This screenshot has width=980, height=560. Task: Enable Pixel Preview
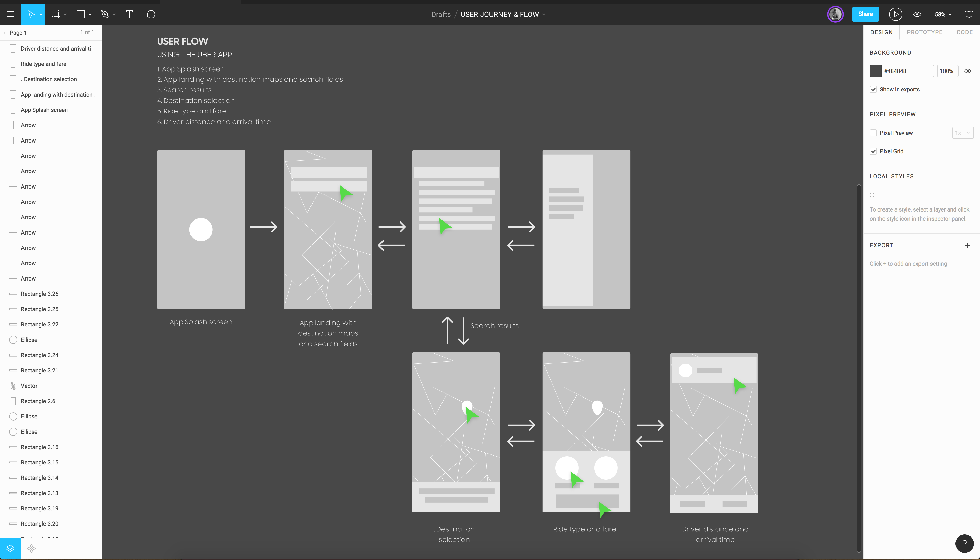click(874, 133)
